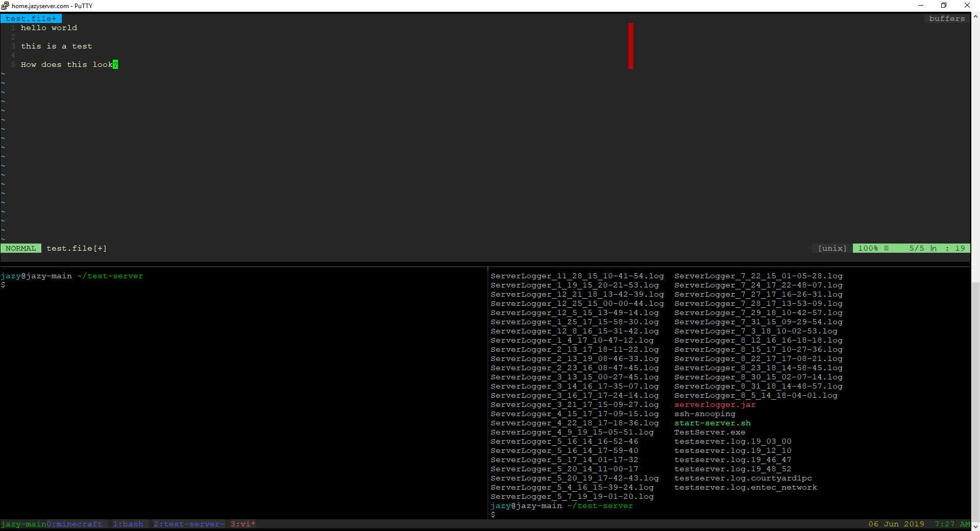Click the left pane shell prompt $
This screenshot has width=980, height=531.
point(3,285)
